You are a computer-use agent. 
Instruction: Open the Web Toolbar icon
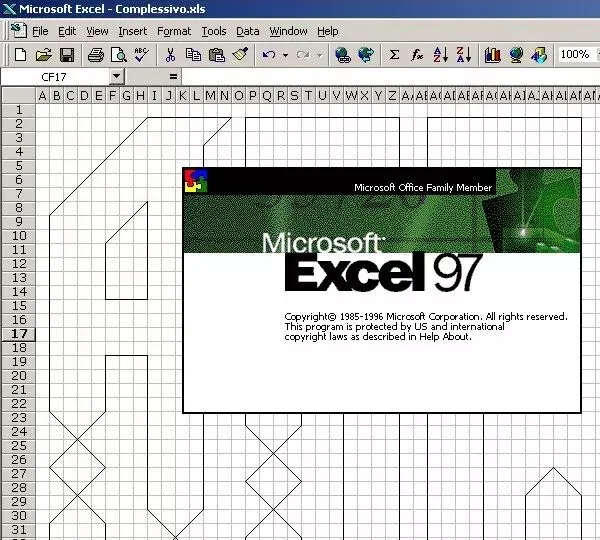[366, 55]
